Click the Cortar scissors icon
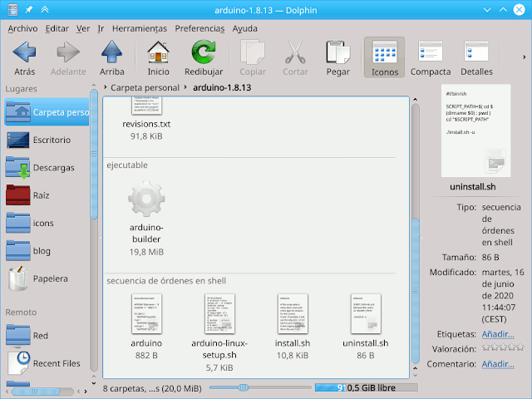The height and width of the screenshot is (399, 532). tap(295, 58)
